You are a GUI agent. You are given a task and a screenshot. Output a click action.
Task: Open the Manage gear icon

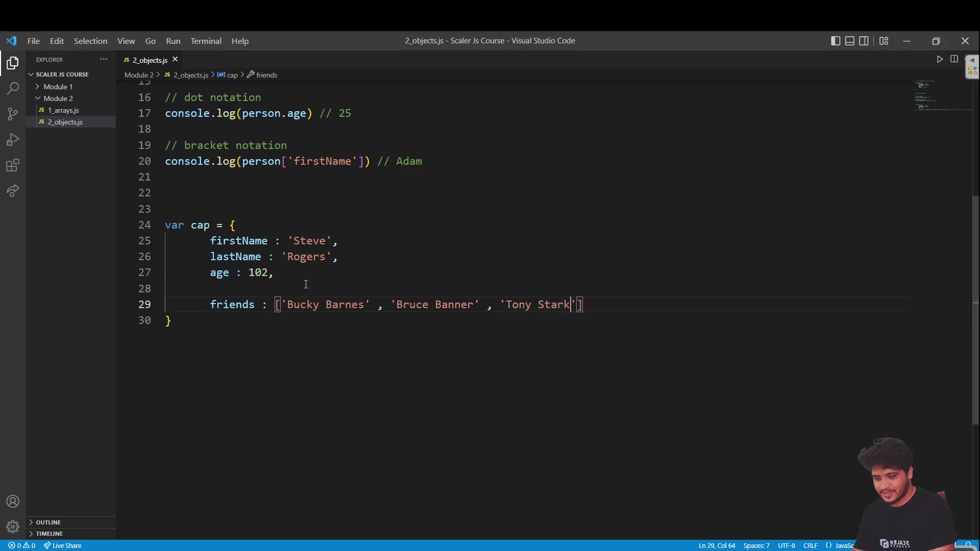[x=13, y=527]
